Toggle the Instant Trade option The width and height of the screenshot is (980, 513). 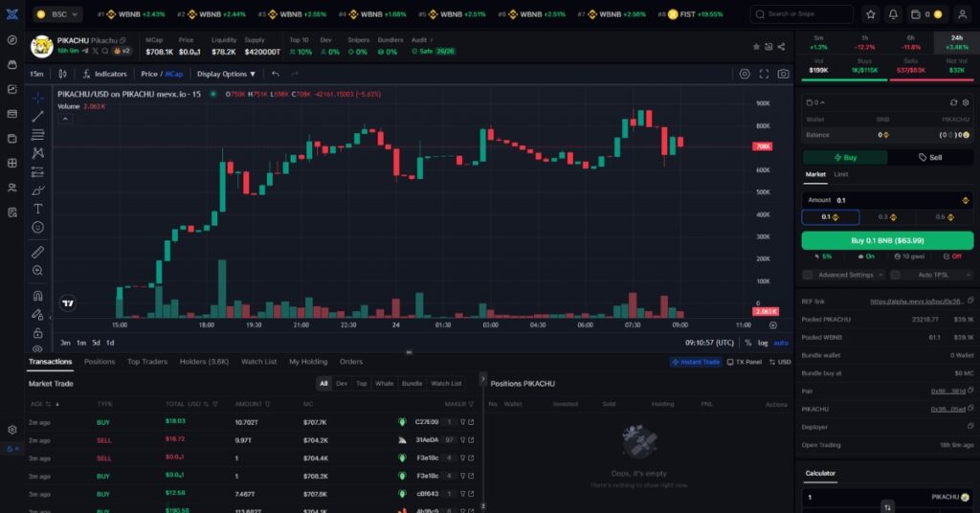pos(696,362)
